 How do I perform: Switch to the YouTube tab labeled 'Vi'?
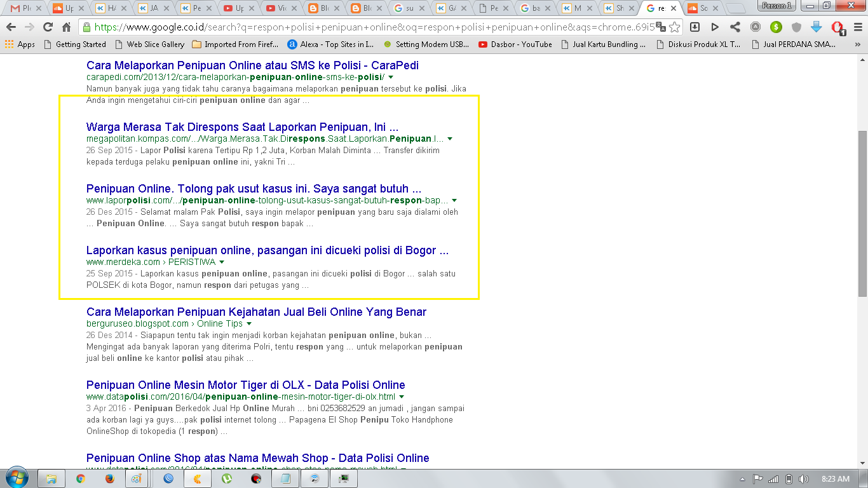279,8
